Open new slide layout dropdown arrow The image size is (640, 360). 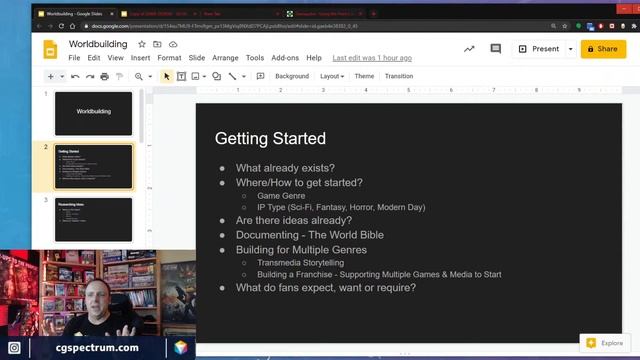coord(62,76)
